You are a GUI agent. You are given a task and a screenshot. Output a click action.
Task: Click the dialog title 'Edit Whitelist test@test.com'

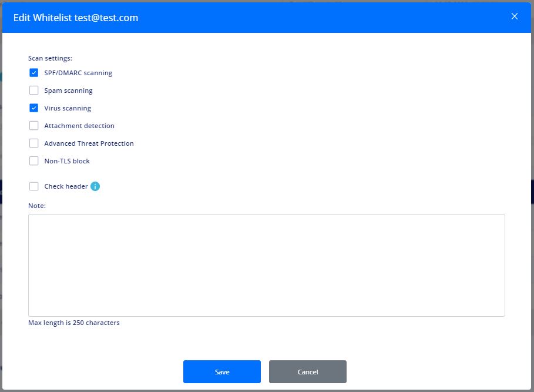(76, 18)
